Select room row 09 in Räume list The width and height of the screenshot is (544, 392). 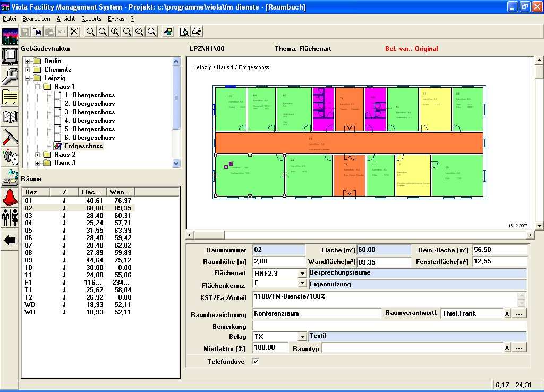(79, 260)
